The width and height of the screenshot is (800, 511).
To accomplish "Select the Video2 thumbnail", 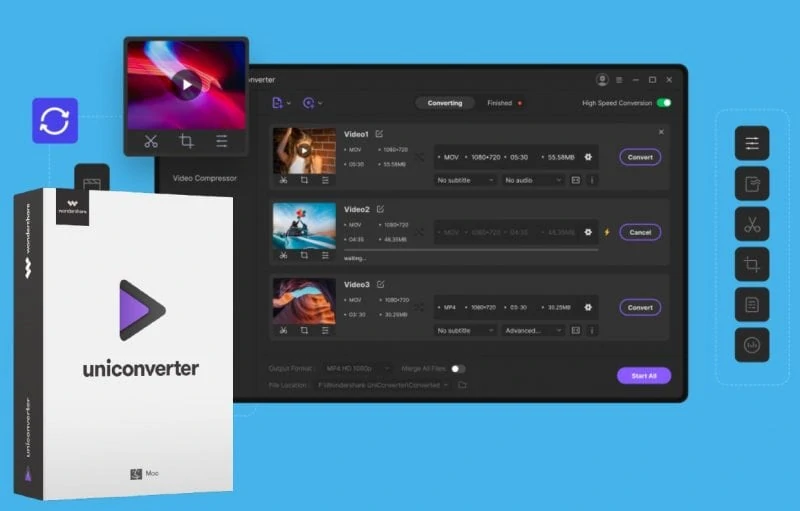I will coord(304,226).
